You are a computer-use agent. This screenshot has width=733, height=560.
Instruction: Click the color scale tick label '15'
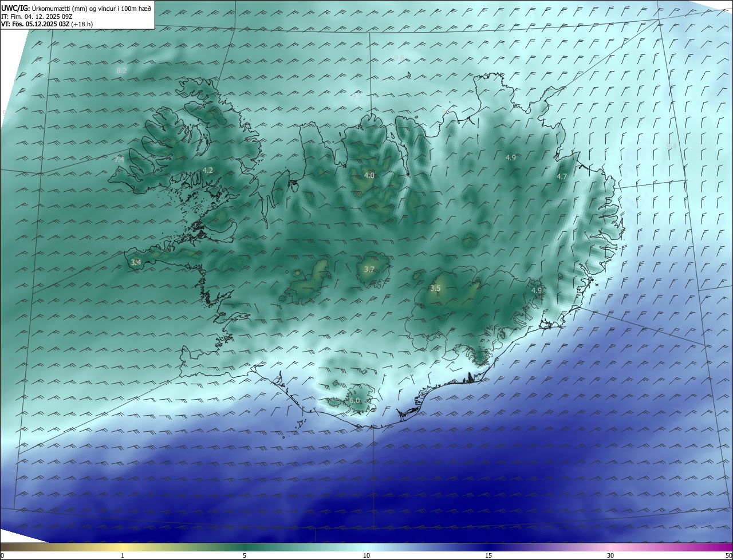point(488,555)
